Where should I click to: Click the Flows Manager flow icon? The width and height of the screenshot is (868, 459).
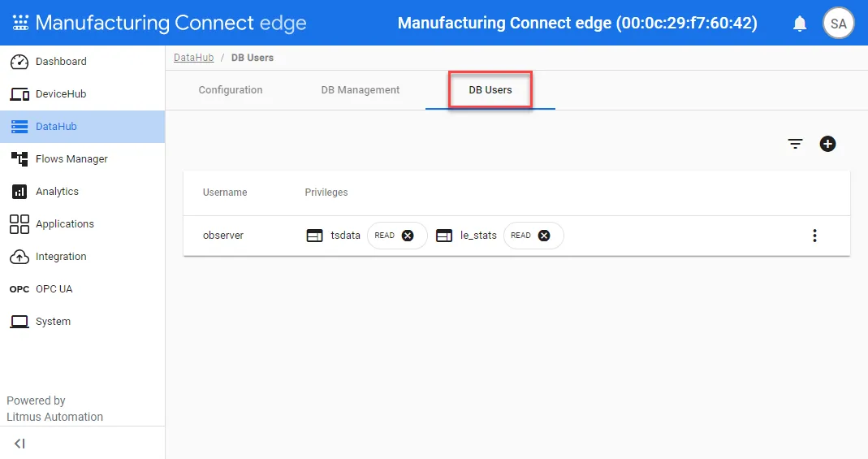click(x=19, y=159)
